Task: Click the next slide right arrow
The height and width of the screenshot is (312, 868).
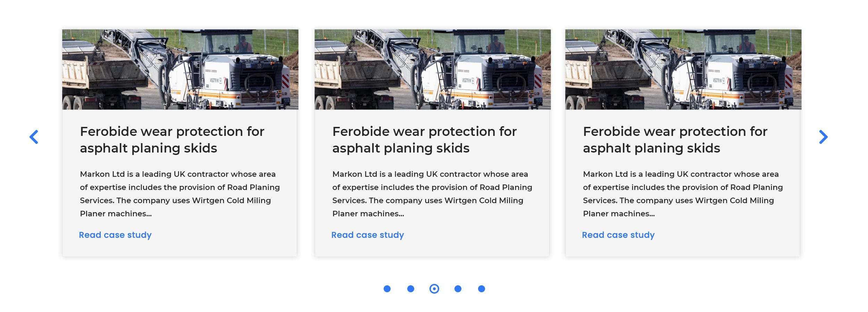Action: (823, 137)
